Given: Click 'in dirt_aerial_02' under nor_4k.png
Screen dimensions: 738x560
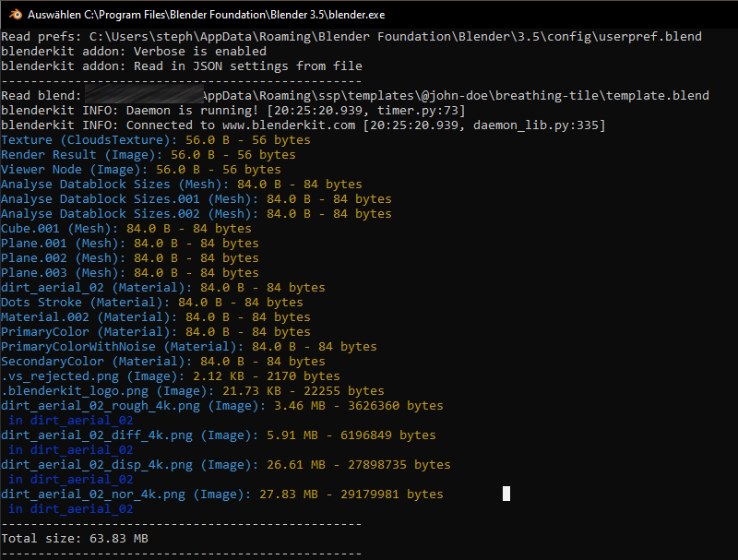Looking at the screenshot, I should 71,508.
